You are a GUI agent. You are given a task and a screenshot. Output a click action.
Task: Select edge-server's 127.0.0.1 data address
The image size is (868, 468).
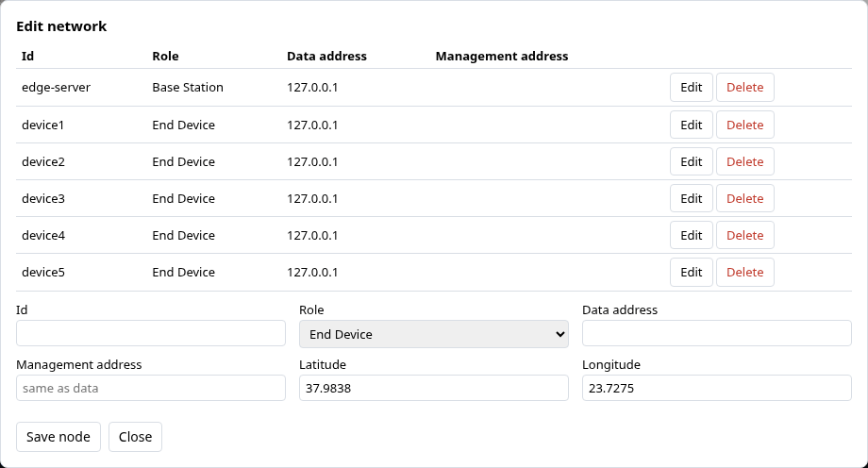[312, 88]
